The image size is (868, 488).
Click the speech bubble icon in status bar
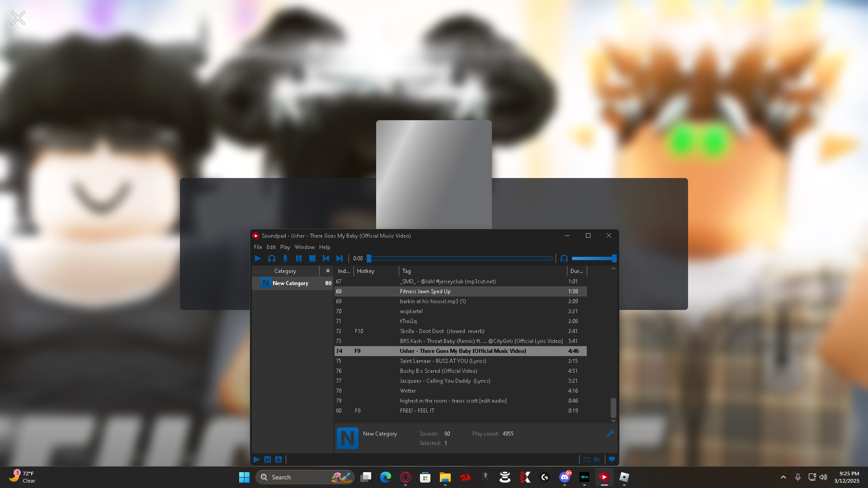[612, 460]
